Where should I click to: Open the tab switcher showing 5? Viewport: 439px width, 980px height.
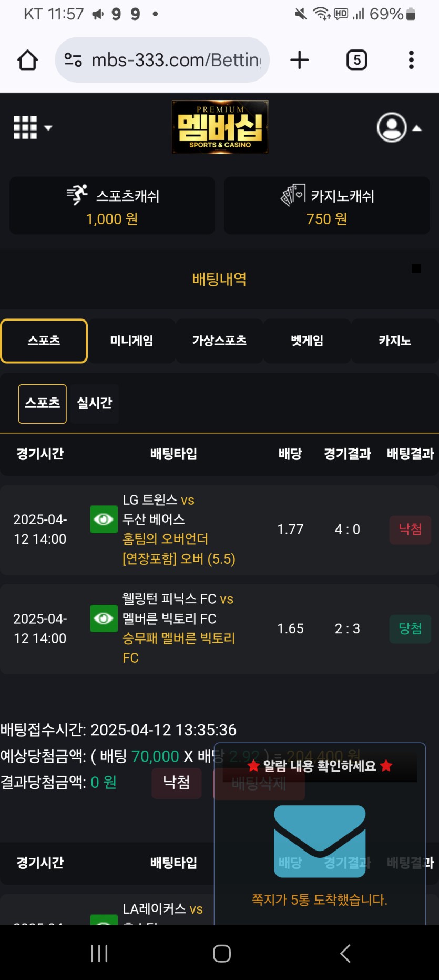357,60
